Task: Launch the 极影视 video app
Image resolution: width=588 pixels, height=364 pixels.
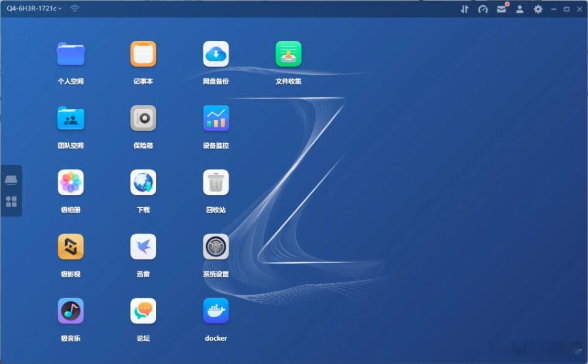Action: [x=71, y=247]
